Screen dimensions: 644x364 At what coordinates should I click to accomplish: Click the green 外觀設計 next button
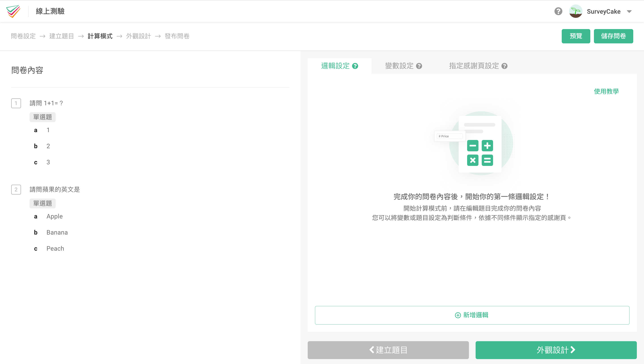556,350
